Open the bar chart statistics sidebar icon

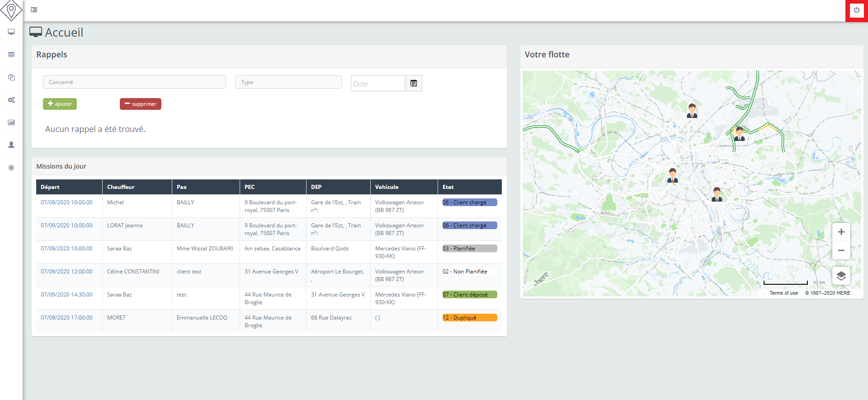pos(11,122)
